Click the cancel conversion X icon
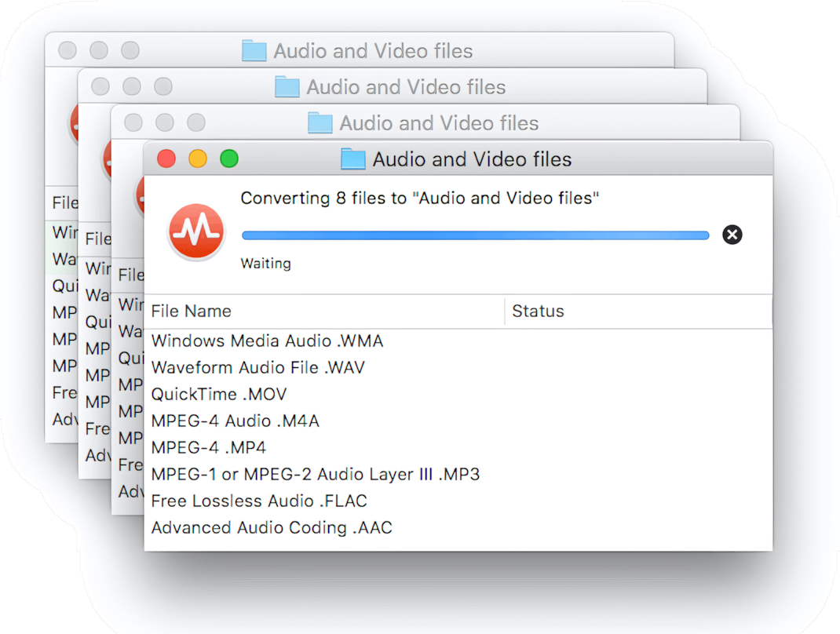This screenshot has height=634, width=840. 732,234
